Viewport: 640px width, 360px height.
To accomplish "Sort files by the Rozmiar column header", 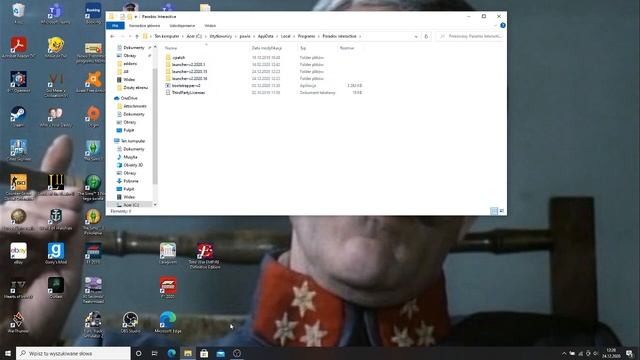I will coord(347,48).
